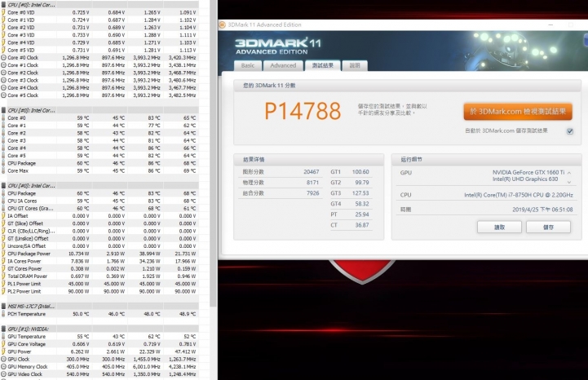588x380 pixels.
Task: Click the PL2 Power Limit icon
Action: (x=3, y=291)
